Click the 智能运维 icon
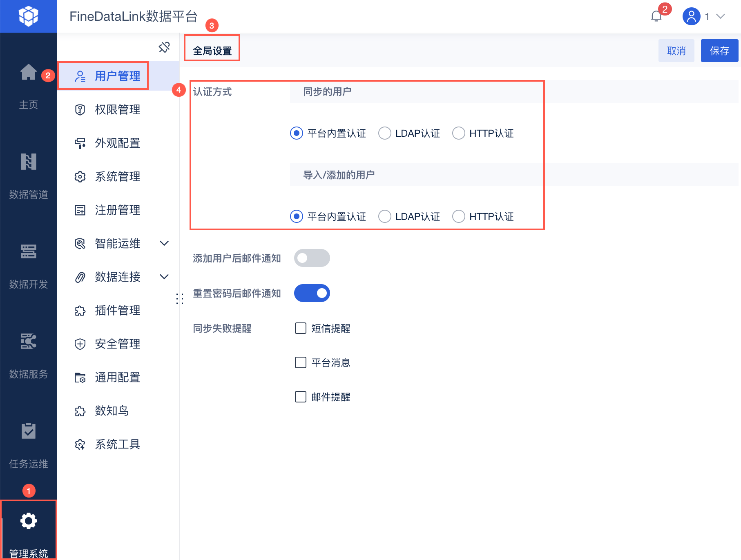The width and height of the screenshot is (741, 560). (80, 244)
